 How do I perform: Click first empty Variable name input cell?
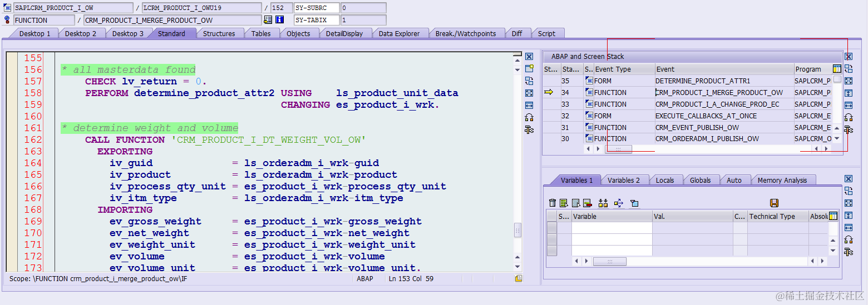point(611,228)
